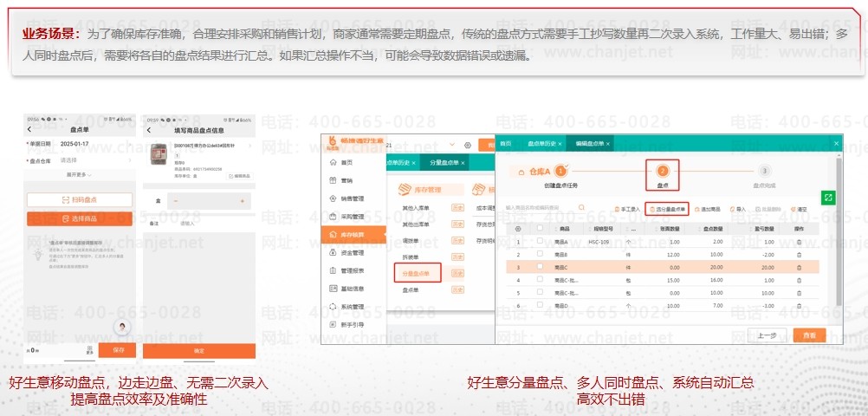Expand 展开更多 on the mobile form

pyautogui.click(x=79, y=176)
